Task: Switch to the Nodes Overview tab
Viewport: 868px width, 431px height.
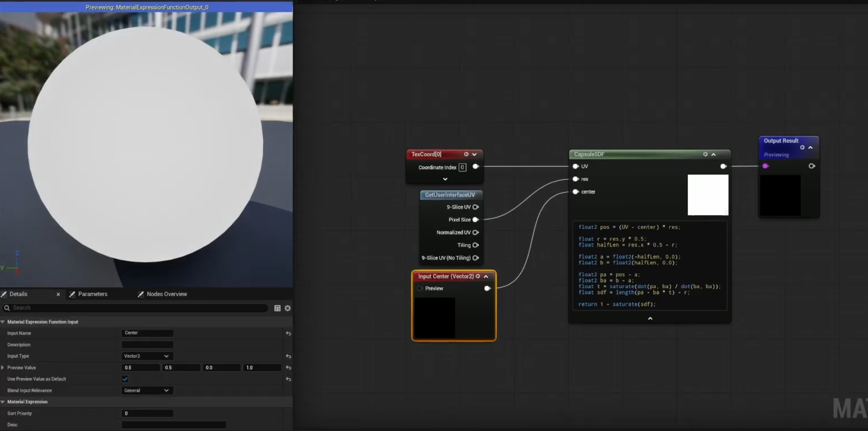Action: pos(167,294)
